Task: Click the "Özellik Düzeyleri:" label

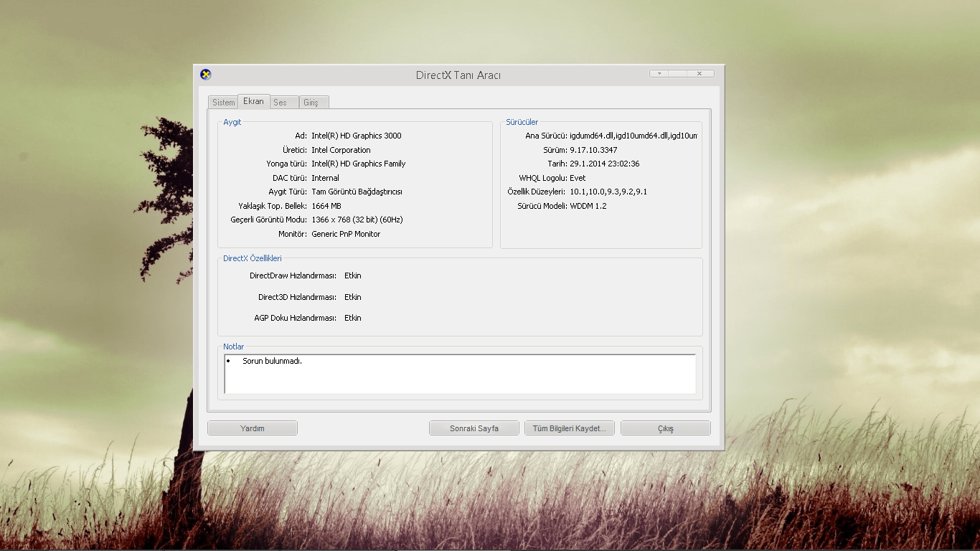Action: click(537, 192)
